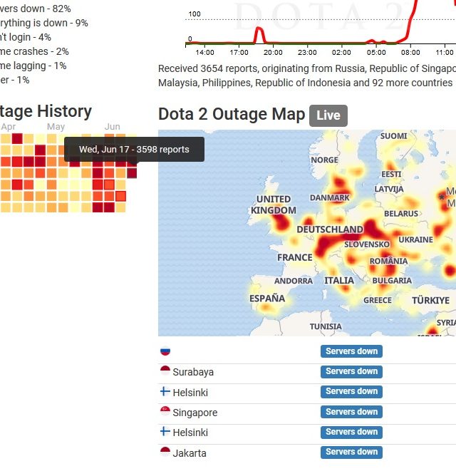Click the May label in Outage History

point(56,127)
